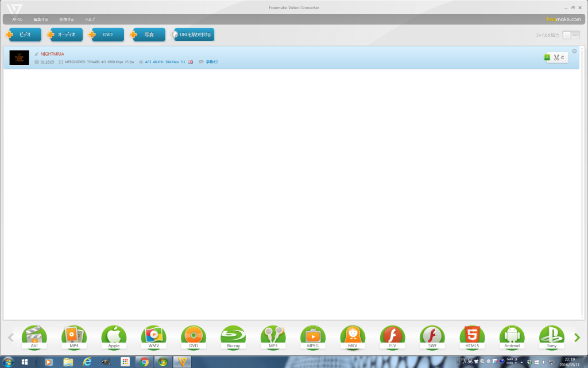Click the pencil rename icon beside NIGHTMRJA
The image size is (588, 368).
(37, 54)
